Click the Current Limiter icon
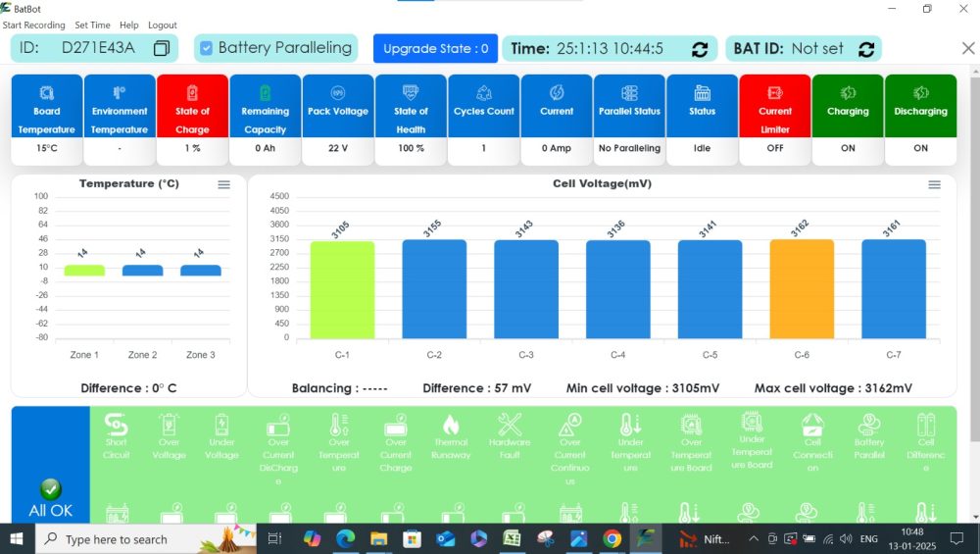The width and height of the screenshot is (980, 554). pos(775,93)
